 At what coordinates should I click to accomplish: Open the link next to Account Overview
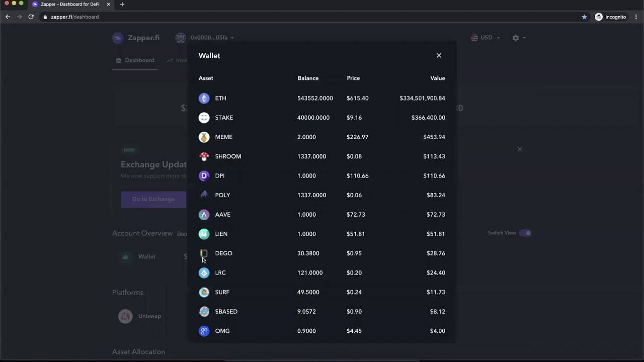(x=183, y=233)
